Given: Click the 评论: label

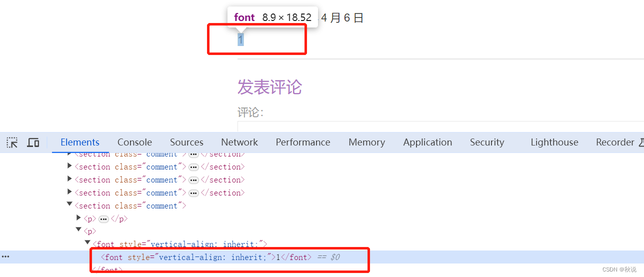Looking at the screenshot, I should (x=250, y=112).
